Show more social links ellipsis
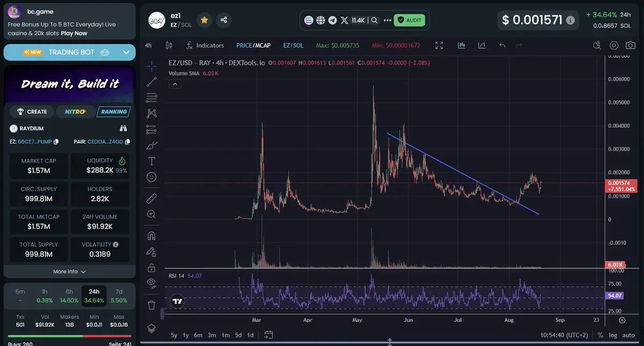 click(x=387, y=20)
